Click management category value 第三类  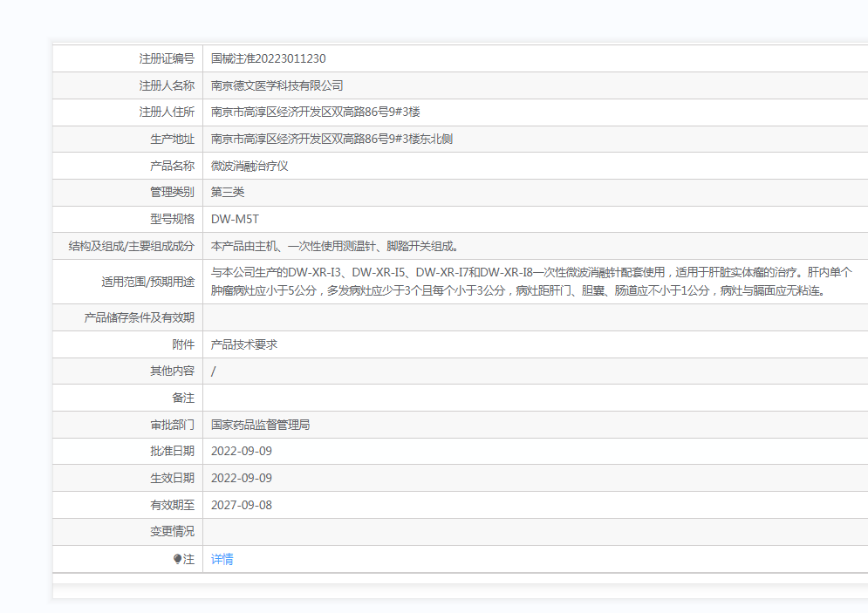[x=228, y=192]
